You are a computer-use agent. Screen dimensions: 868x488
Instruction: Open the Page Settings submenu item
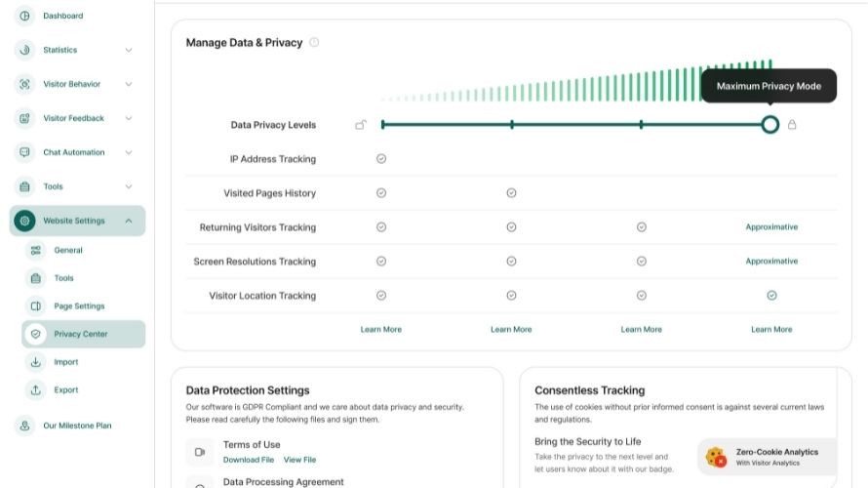(x=79, y=306)
